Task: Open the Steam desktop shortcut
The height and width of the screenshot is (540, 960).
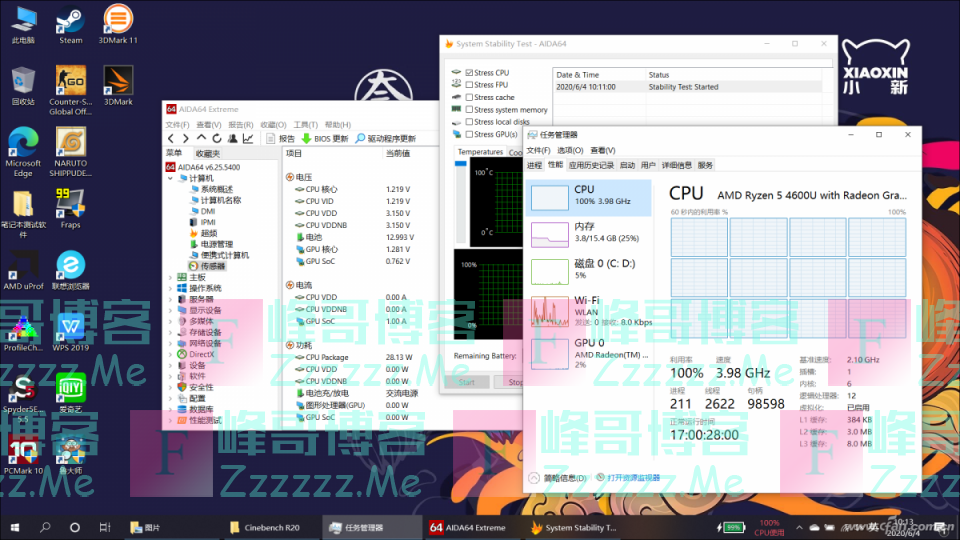Action: (70, 26)
